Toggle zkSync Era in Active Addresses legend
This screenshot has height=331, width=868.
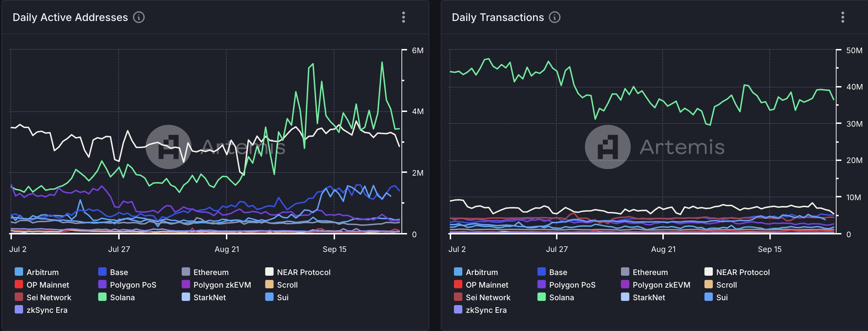point(41,310)
